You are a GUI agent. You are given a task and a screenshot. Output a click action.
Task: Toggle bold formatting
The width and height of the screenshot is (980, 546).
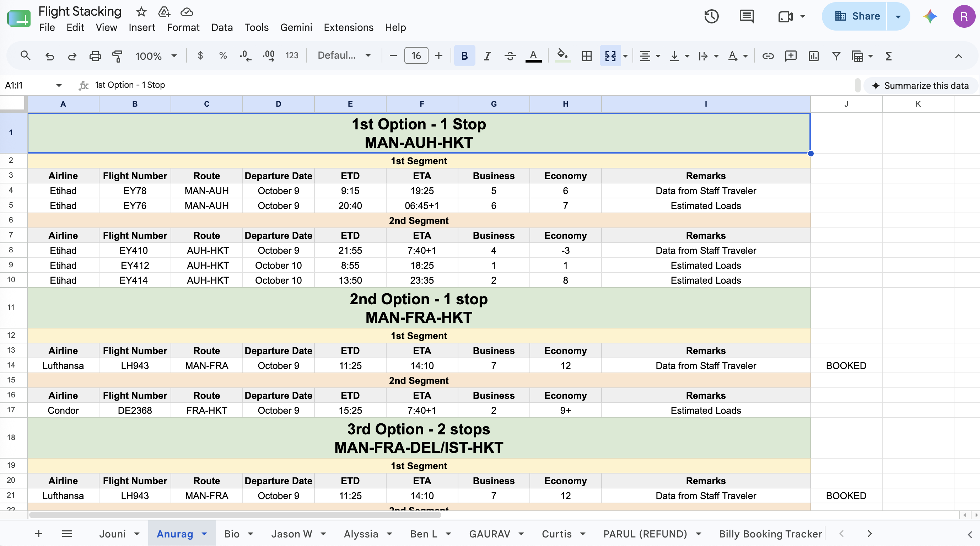click(x=464, y=56)
